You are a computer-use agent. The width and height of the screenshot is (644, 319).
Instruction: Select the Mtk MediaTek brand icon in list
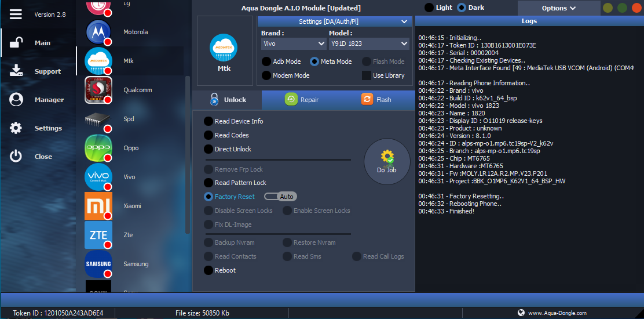(x=98, y=61)
